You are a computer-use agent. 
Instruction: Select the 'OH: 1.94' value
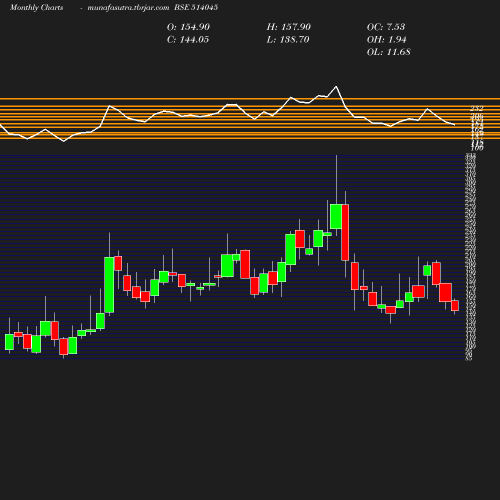tap(387, 40)
